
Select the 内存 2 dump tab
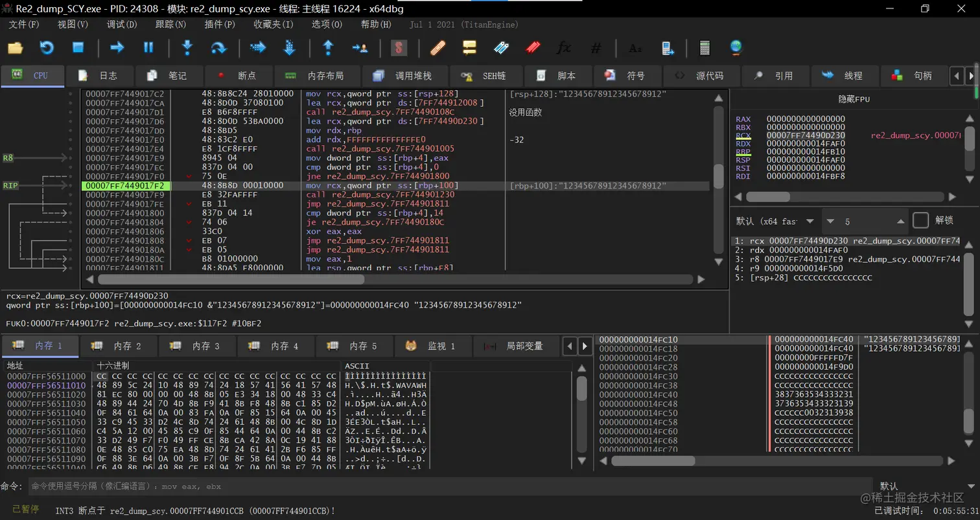(x=119, y=346)
